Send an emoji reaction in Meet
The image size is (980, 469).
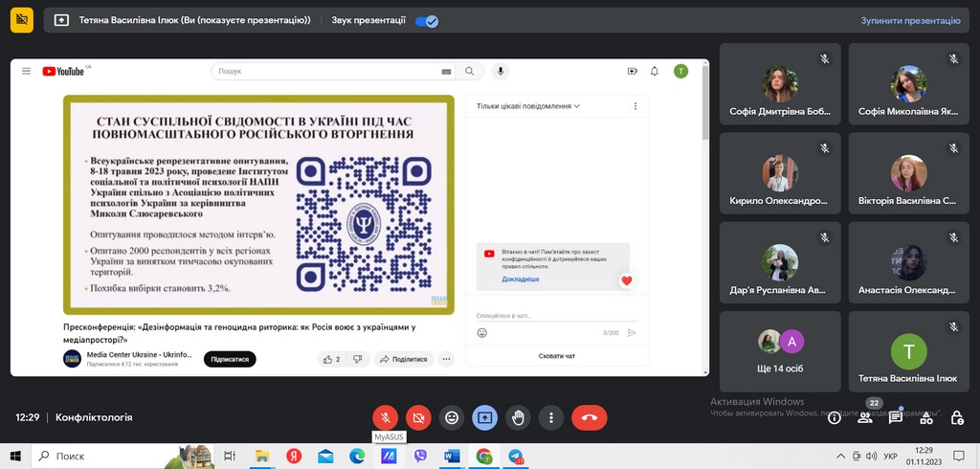coord(452,417)
